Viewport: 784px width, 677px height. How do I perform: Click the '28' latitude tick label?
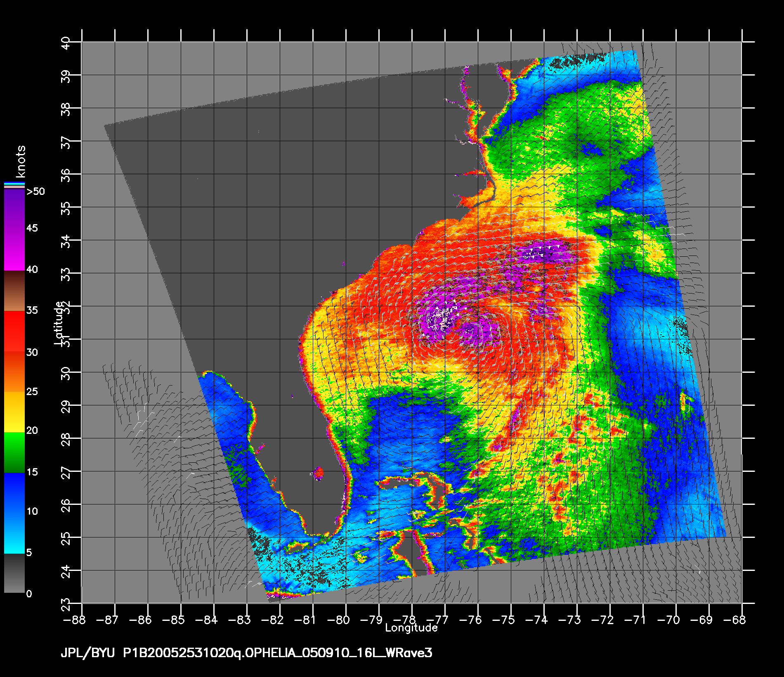tap(66, 439)
